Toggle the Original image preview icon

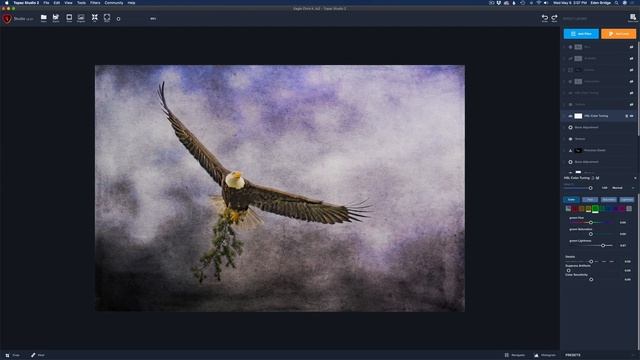(81, 18)
